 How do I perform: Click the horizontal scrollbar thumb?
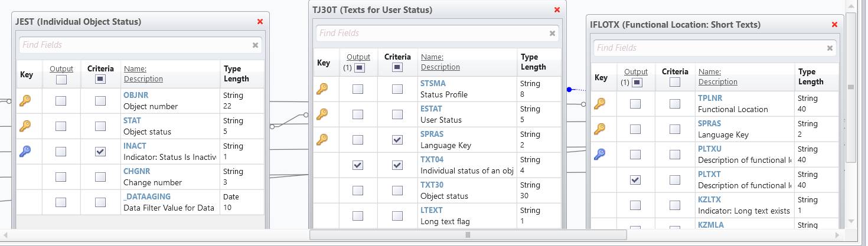click(468, 235)
